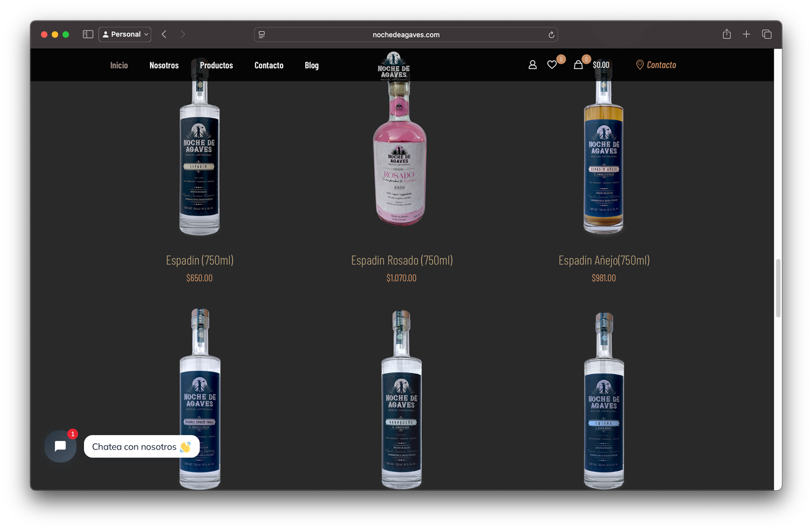
Task: Click the $1,070.00 price
Action: [401, 278]
